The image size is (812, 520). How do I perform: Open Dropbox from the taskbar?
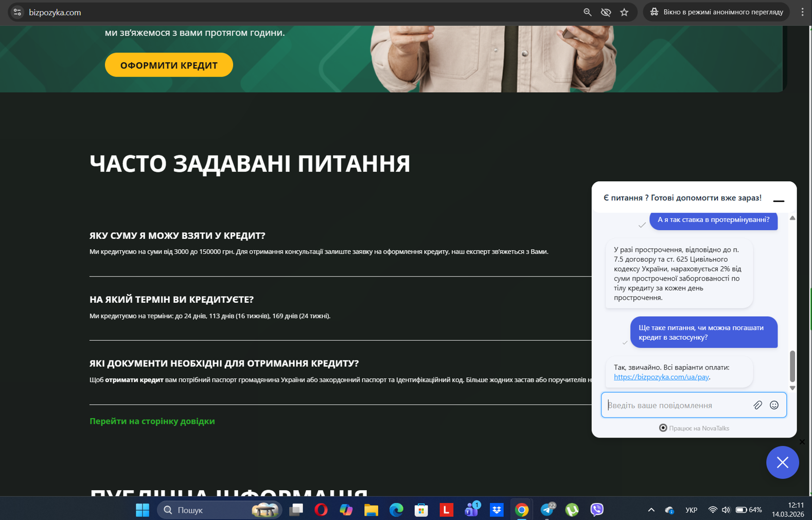pyautogui.click(x=497, y=510)
